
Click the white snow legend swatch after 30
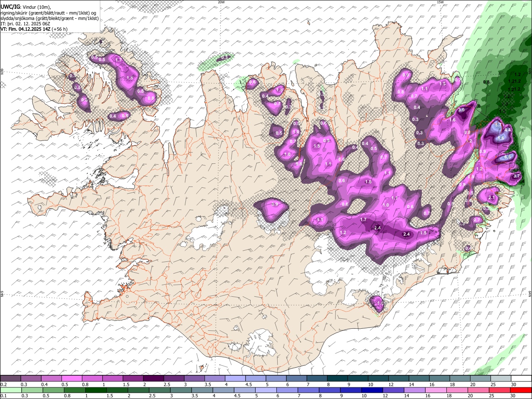(521, 378)
